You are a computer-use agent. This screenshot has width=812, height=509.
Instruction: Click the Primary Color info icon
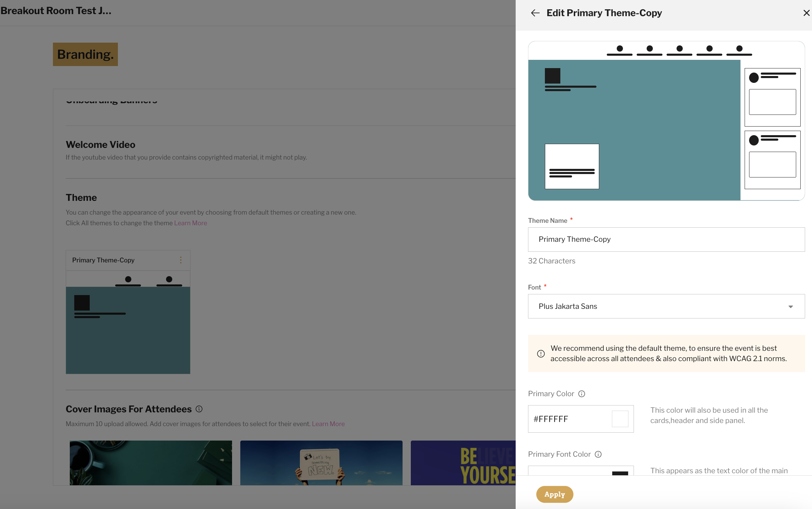tap(582, 394)
